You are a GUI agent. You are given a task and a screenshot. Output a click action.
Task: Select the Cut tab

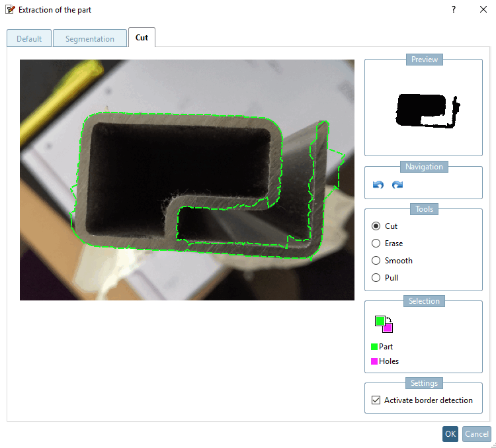[142, 37]
